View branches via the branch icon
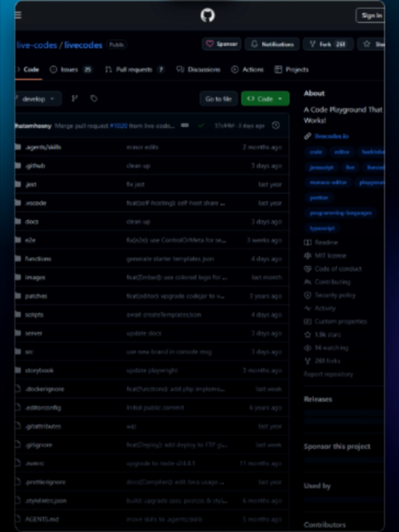The width and height of the screenshot is (399, 532). (75, 99)
